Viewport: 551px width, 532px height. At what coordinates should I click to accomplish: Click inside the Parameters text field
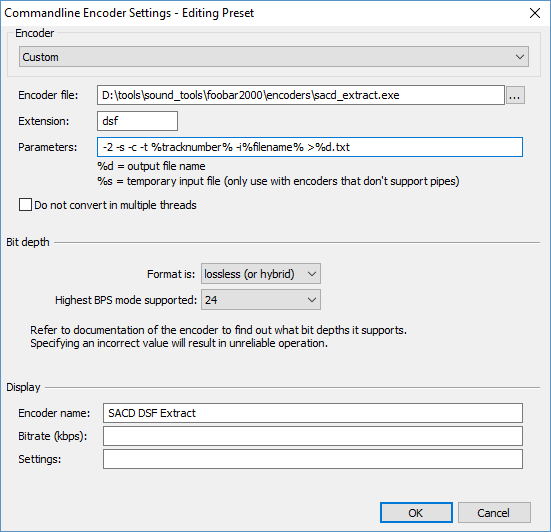tap(310, 147)
